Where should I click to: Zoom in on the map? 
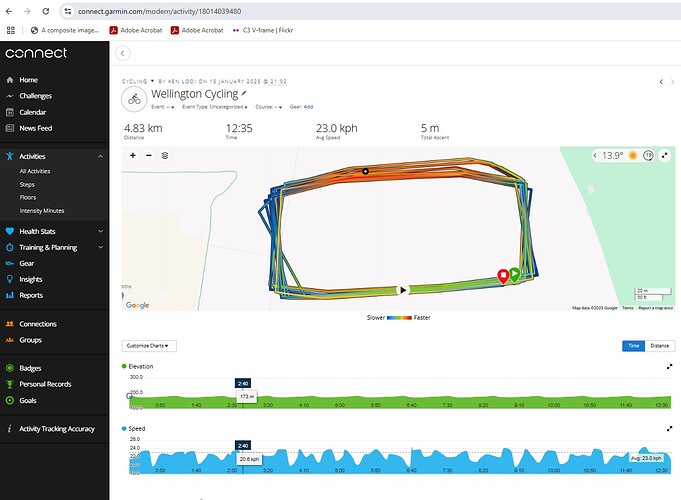133,156
